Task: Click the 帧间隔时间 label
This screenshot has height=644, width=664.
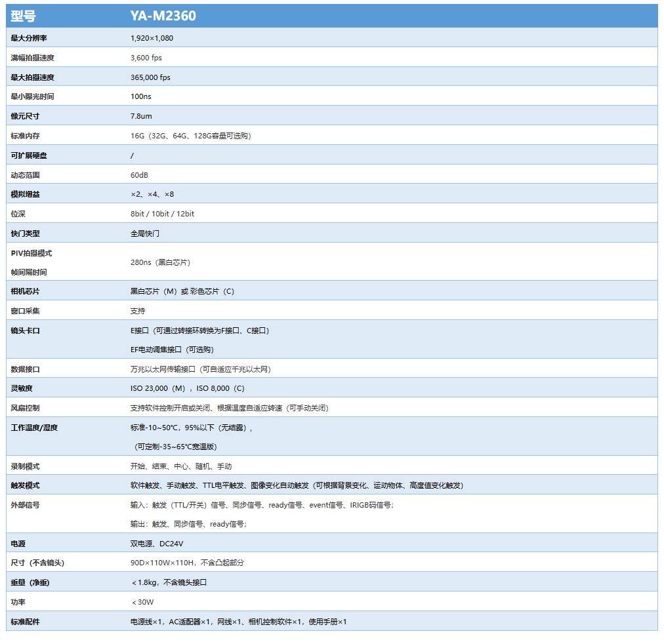Action: click(29, 272)
